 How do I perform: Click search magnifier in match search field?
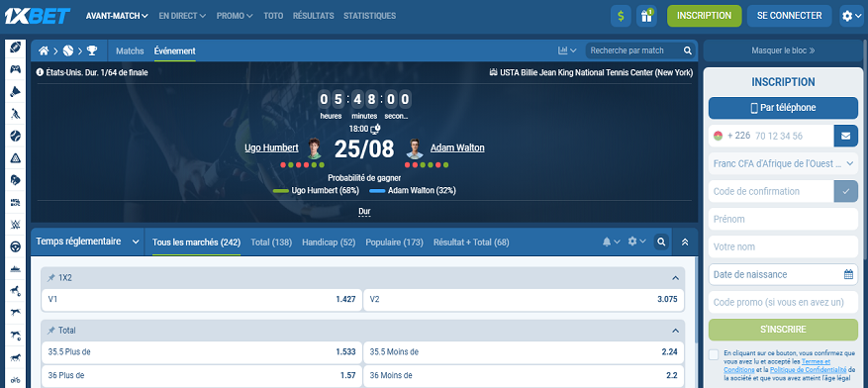tap(688, 50)
